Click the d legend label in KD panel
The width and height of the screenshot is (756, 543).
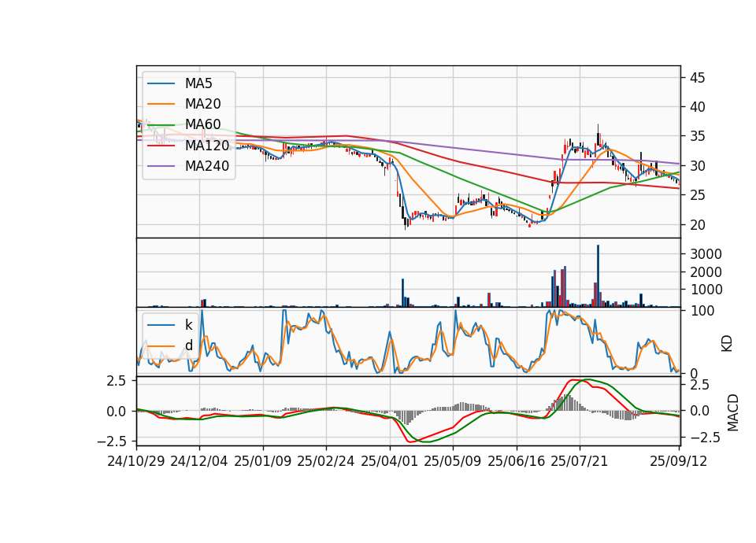coord(189,345)
